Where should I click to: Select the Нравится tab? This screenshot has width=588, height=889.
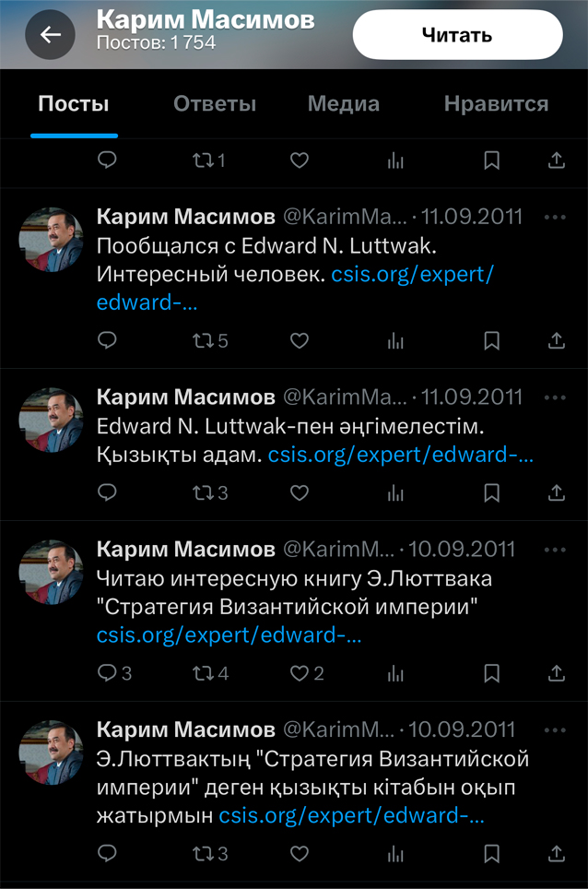(x=496, y=104)
